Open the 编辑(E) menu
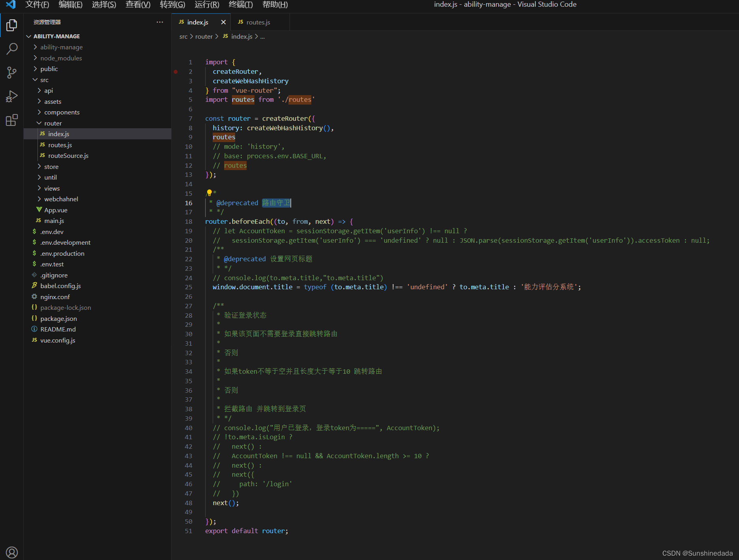739x560 pixels. (71, 4)
